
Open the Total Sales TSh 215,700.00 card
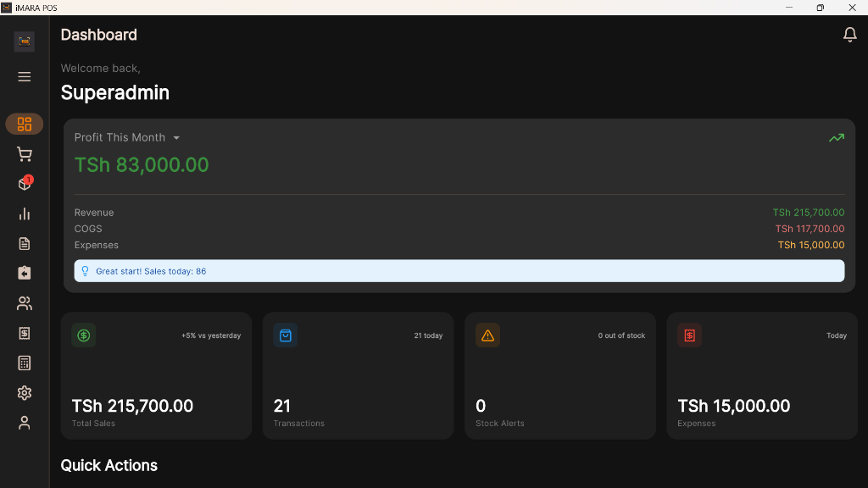156,376
